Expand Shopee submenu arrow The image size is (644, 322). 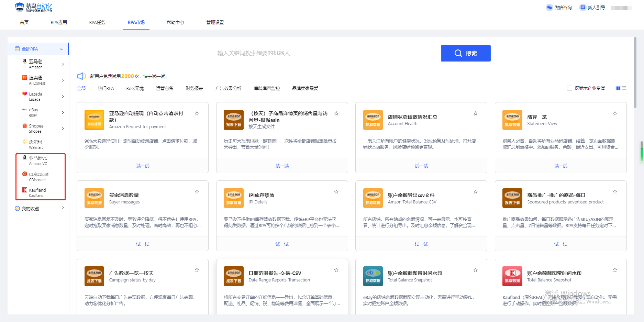(x=63, y=128)
